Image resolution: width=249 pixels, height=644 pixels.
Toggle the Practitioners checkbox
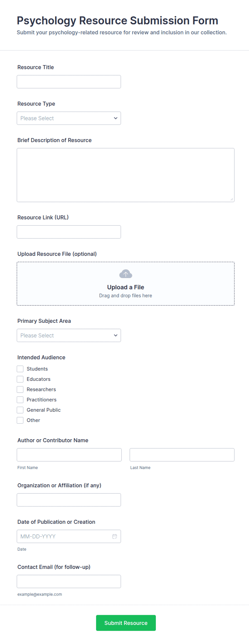click(x=20, y=400)
